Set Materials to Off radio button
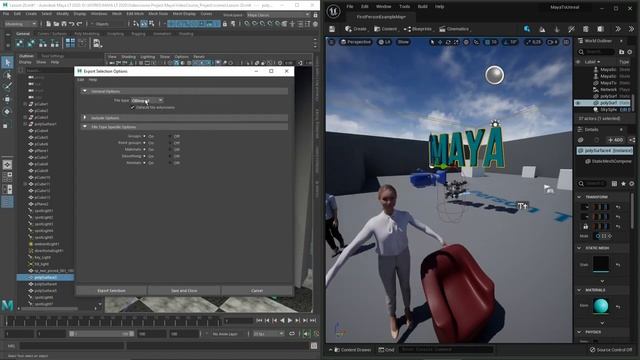Viewport: 640px width, 360px height. (x=170, y=149)
